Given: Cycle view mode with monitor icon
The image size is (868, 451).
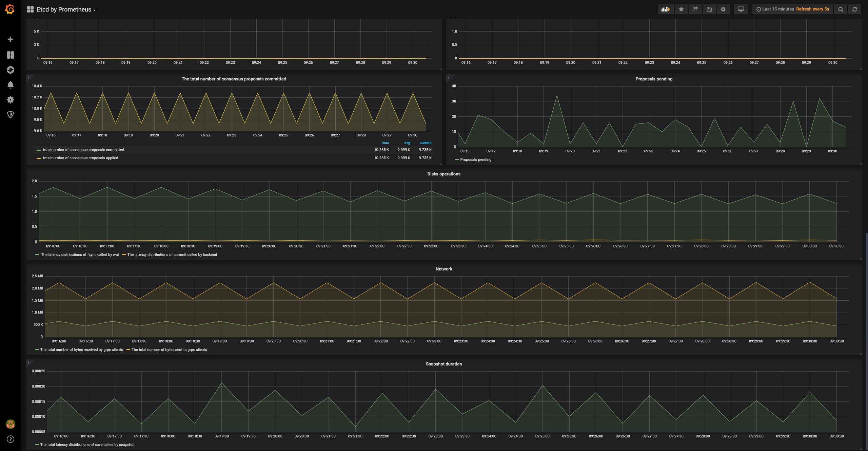Looking at the screenshot, I should coord(741,9).
